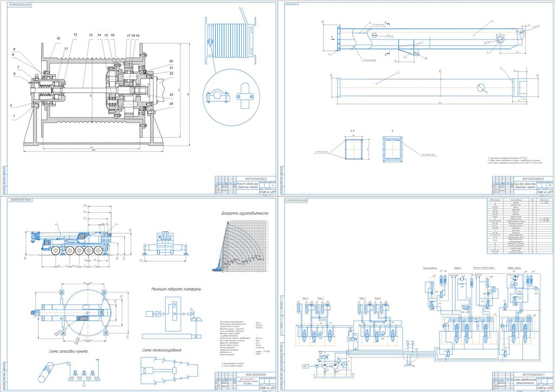Screen dimensions: 555x392
Task: Click part callout number 7 on winch drawing
Action: (x=18, y=67)
